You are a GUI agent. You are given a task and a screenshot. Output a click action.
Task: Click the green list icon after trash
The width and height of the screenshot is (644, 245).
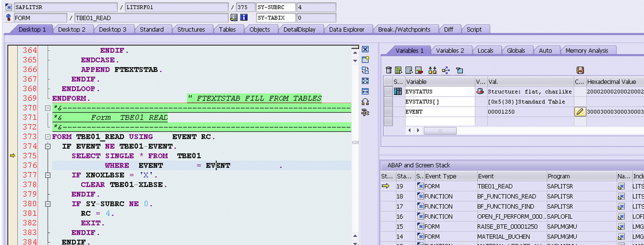[398, 70]
